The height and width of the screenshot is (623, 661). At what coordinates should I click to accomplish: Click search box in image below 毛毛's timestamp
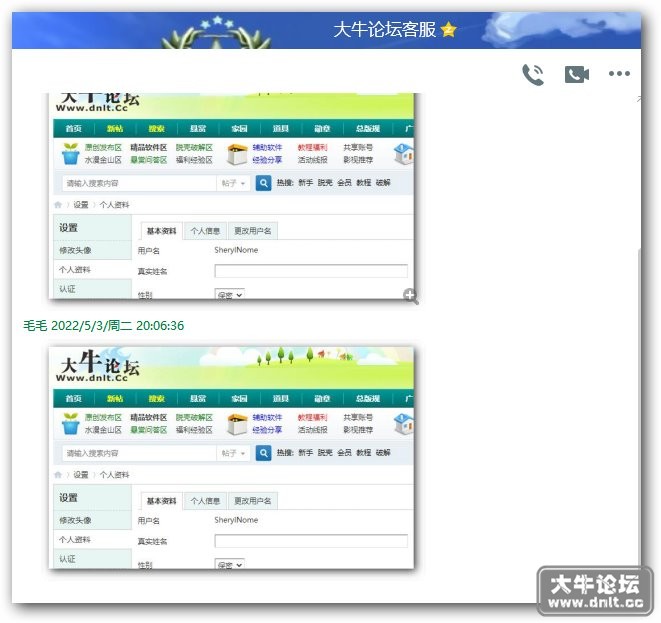coord(139,453)
